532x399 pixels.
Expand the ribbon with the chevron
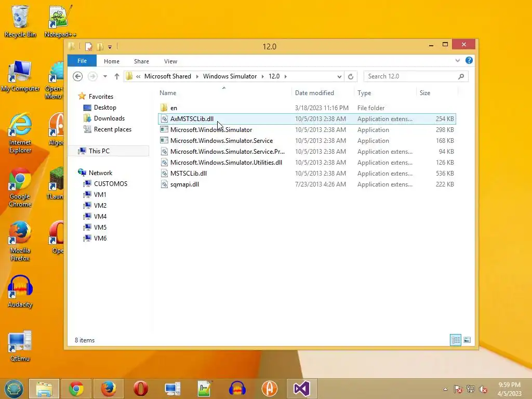pos(457,60)
